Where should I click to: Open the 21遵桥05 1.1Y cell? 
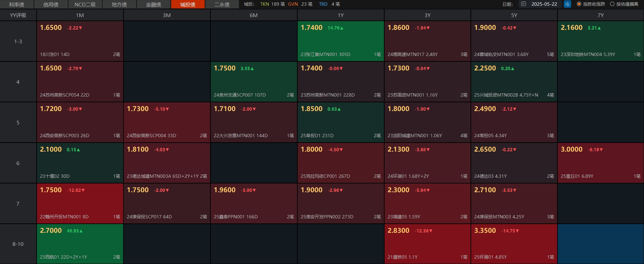point(428,244)
